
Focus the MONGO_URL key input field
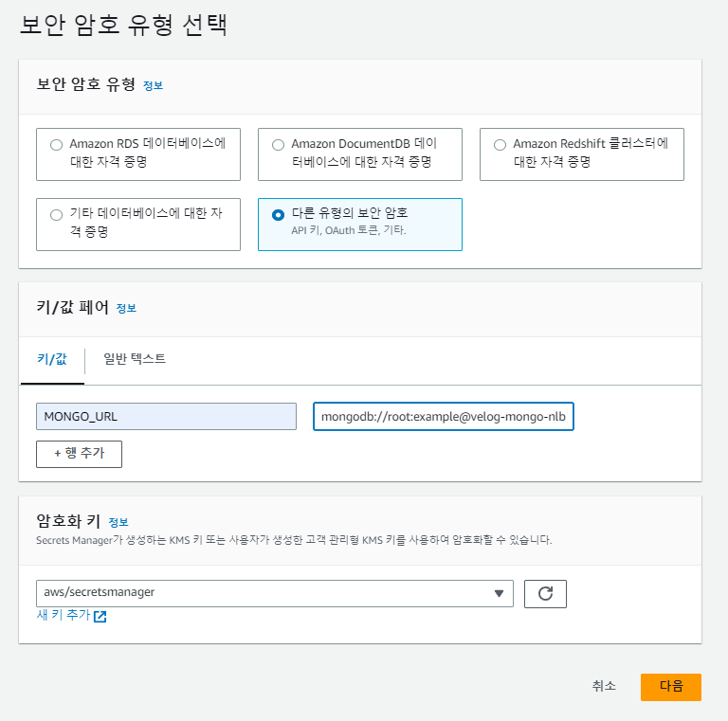[x=166, y=417]
